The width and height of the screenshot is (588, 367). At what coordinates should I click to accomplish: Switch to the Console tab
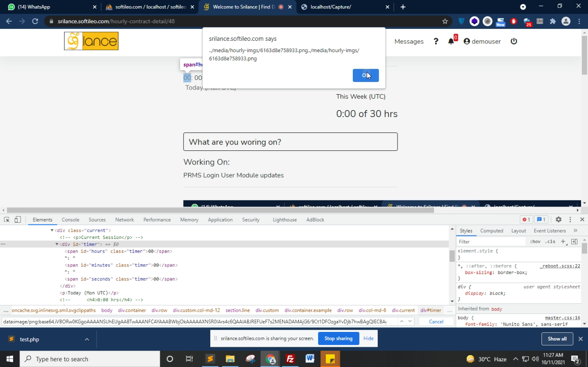70,220
